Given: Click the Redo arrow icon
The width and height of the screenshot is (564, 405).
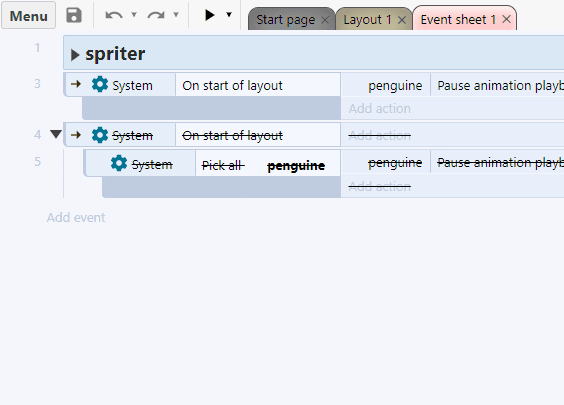Looking at the screenshot, I should (156, 15).
